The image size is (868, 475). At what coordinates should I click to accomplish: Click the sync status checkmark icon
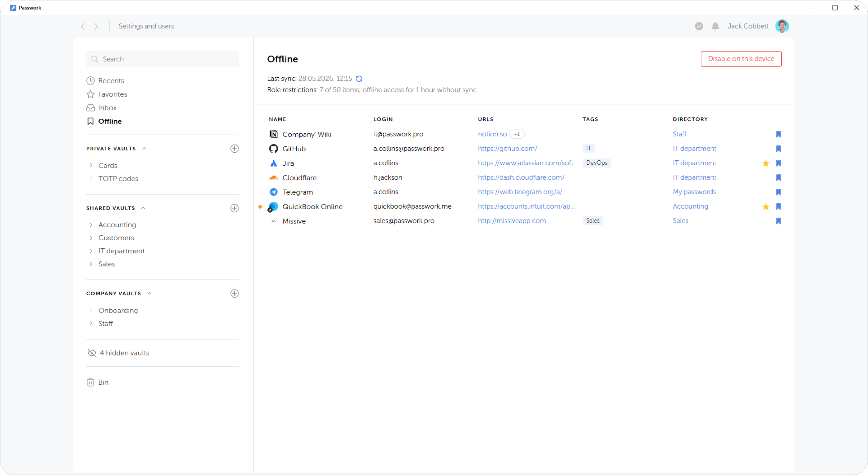pyautogui.click(x=699, y=26)
